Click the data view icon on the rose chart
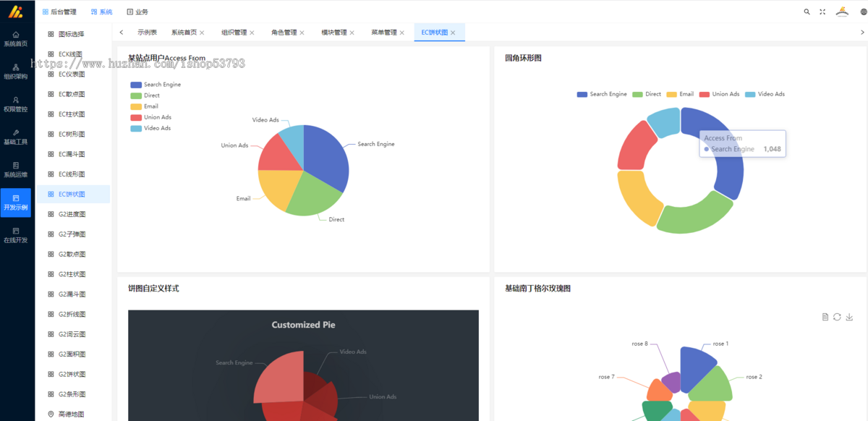This screenshot has width=868, height=421. point(825,317)
